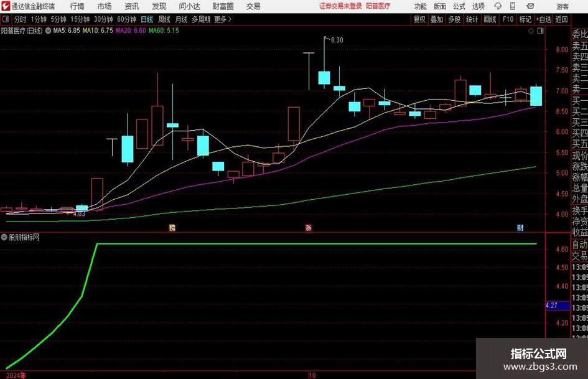Expand 更多 period options
Viewport: 588px width, 379px height.
(x=223, y=19)
